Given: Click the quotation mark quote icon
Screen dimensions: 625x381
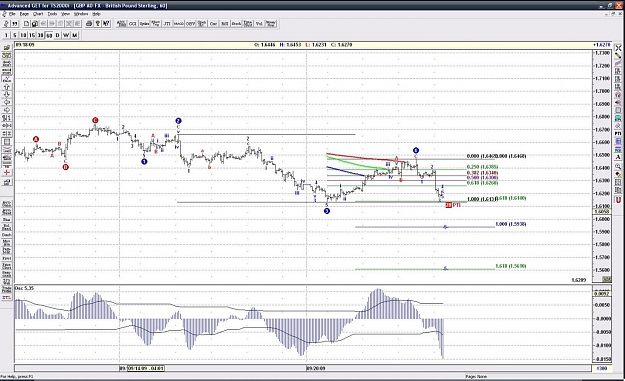Looking at the screenshot, I should (x=15, y=24).
